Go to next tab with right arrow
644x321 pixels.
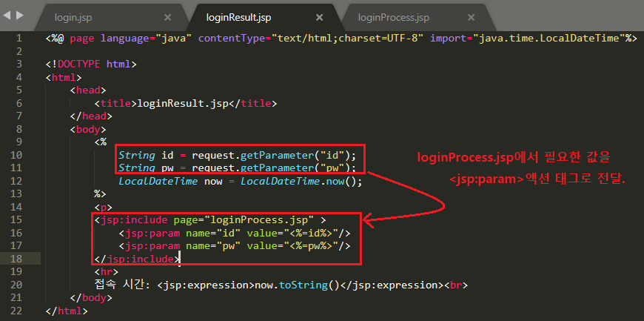(19, 16)
